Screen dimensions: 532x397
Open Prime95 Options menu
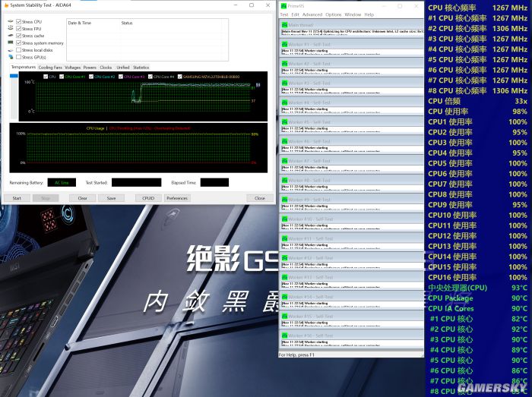point(333,14)
